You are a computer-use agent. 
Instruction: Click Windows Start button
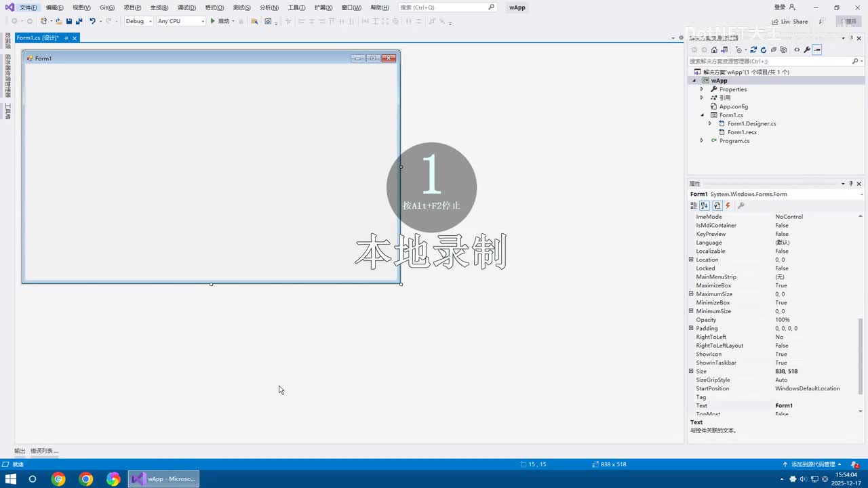(x=11, y=479)
